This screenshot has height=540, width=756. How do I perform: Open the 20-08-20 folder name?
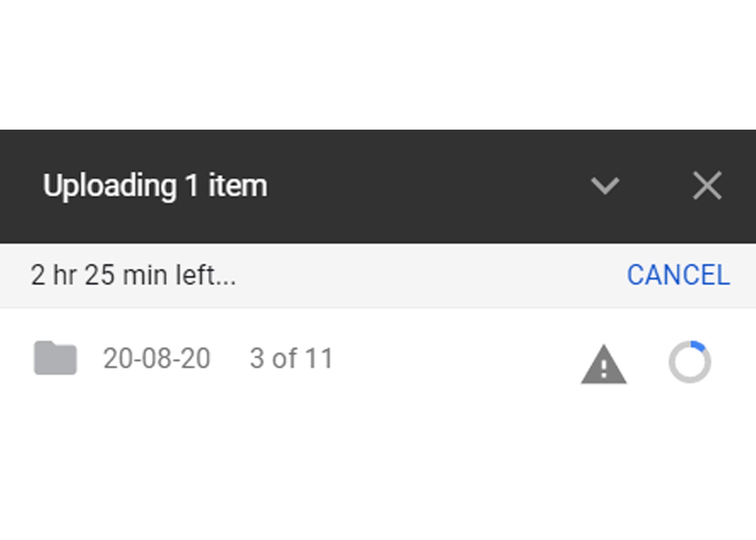pos(157,359)
